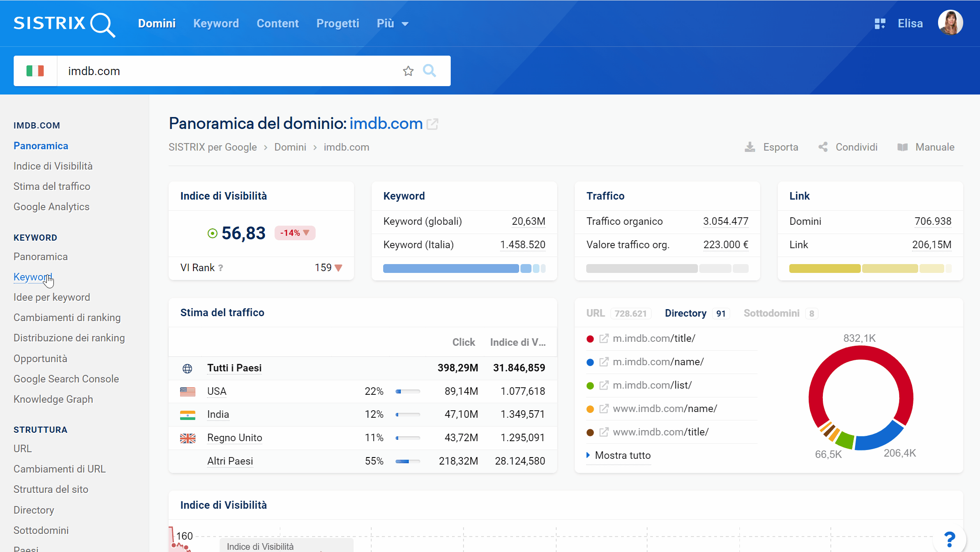Screen dimensions: 980x552
Task: Open Google Analytics in sidebar
Action: 51,207
